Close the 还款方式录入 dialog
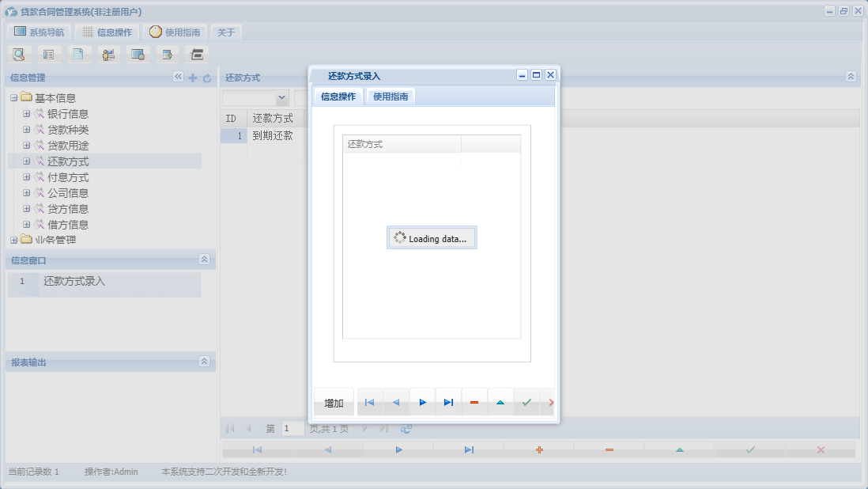 tap(550, 74)
